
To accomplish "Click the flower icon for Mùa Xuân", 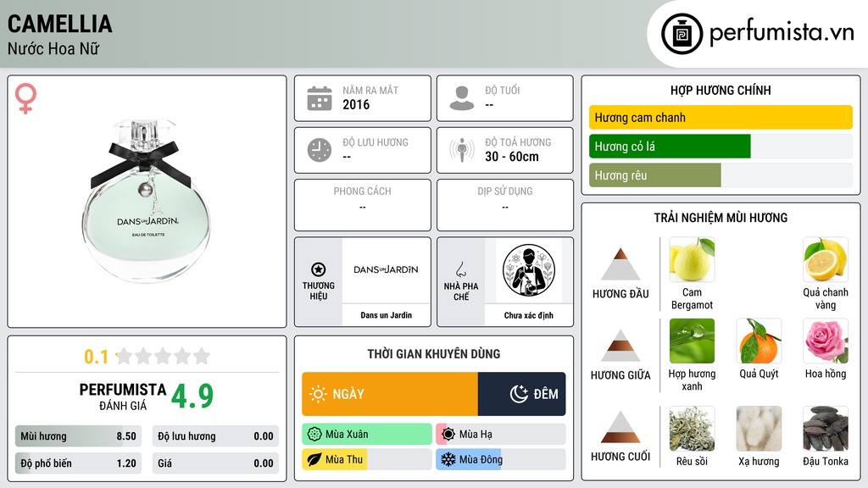I will coord(314,435).
